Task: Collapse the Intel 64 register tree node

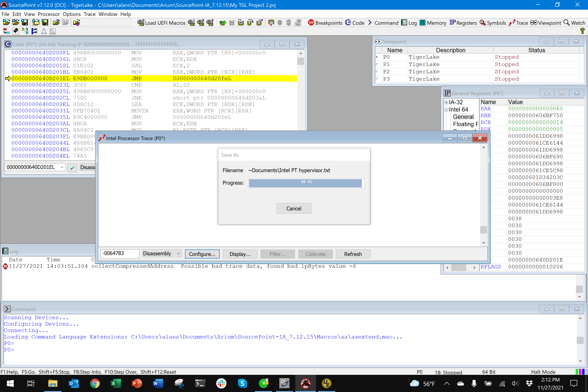Action: coord(446,110)
